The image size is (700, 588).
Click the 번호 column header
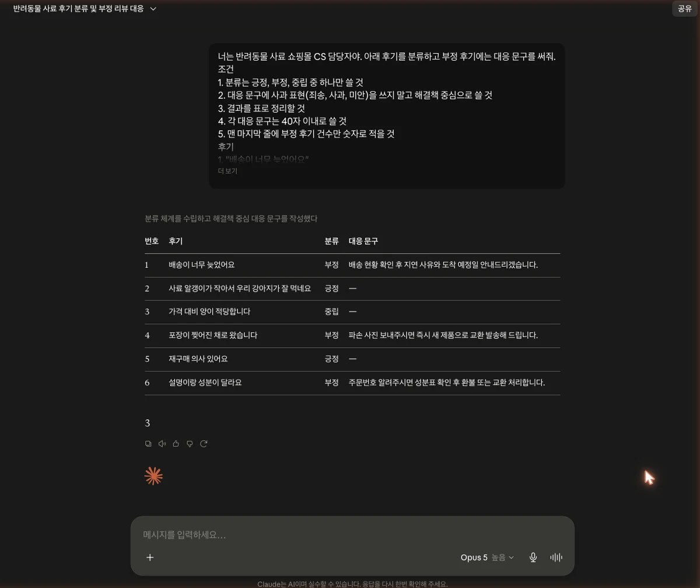(152, 242)
